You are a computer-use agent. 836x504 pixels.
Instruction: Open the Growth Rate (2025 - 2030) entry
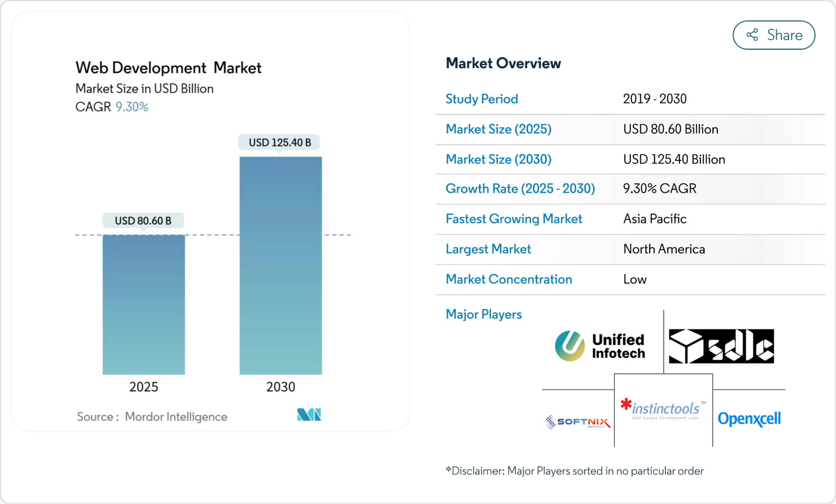521,189
